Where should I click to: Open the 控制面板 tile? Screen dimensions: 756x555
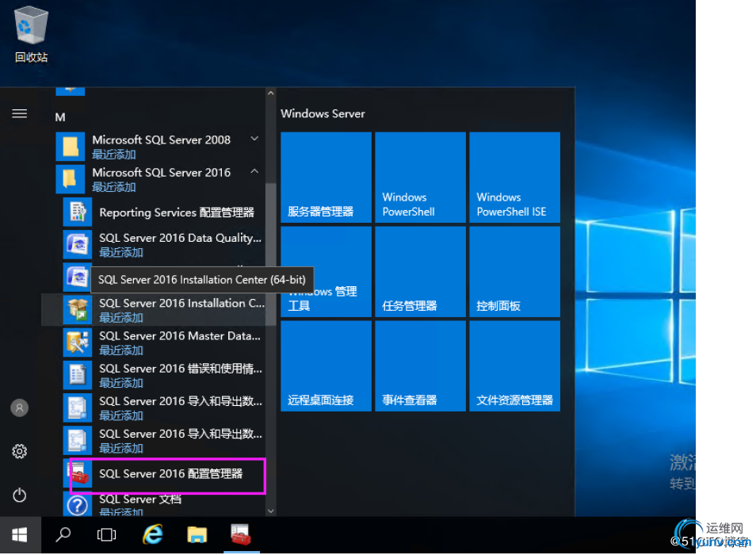tap(515, 272)
